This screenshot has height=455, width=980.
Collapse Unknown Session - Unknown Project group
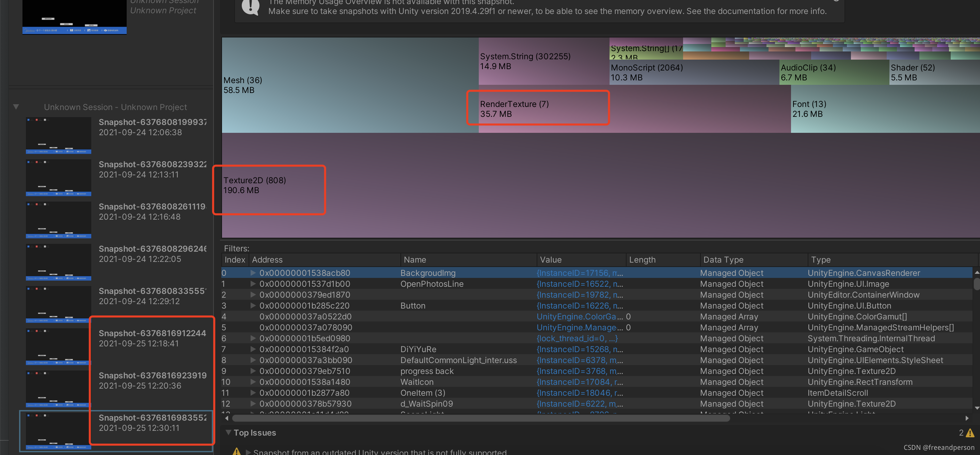[16, 107]
